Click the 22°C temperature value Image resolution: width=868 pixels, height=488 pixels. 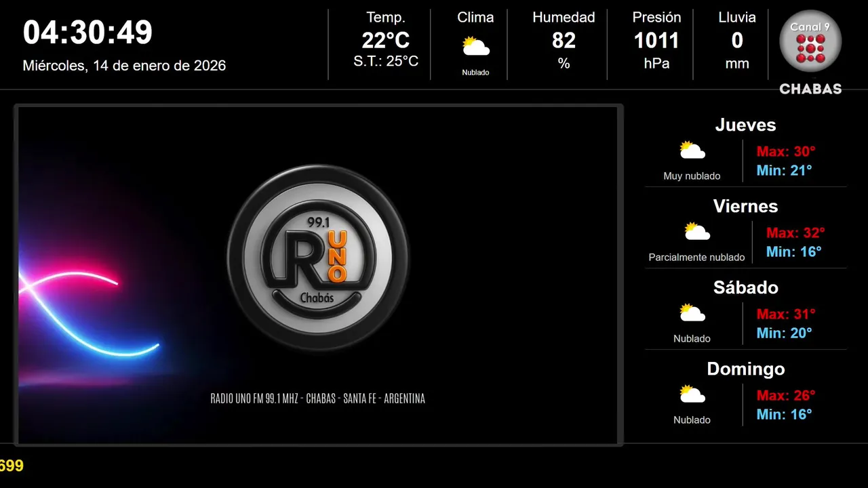click(x=386, y=41)
